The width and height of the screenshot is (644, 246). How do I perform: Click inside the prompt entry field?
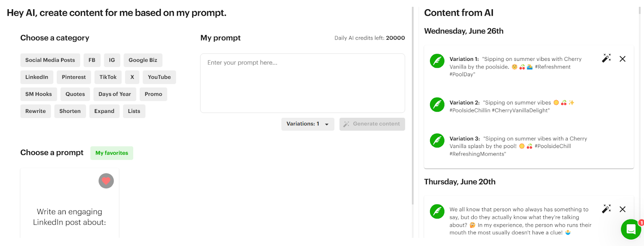point(302,83)
